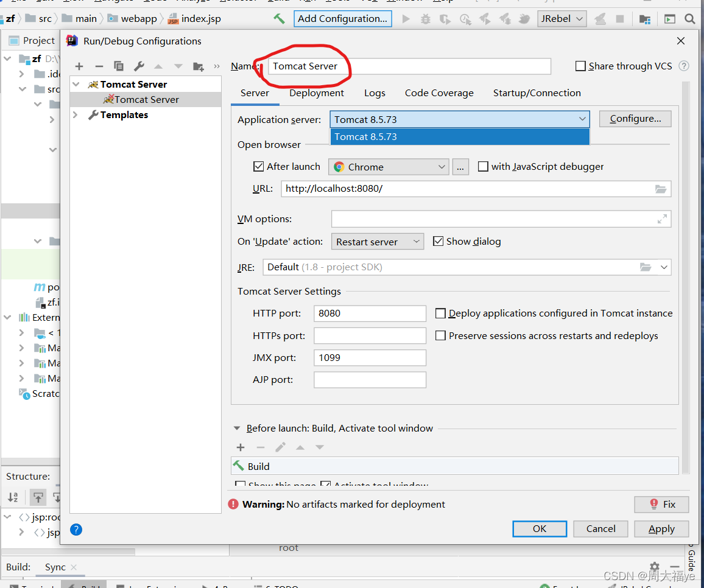Enable Deploy applications configured in Tomcat instance

[440, 313]
